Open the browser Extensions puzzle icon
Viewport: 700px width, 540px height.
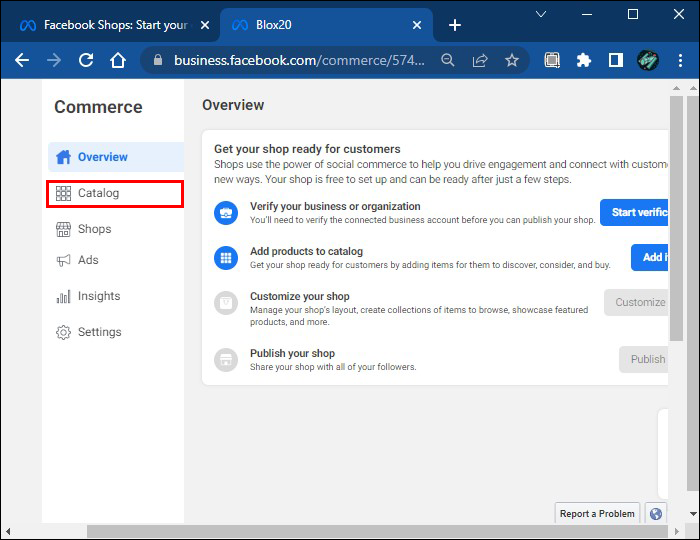pos(584,60)
